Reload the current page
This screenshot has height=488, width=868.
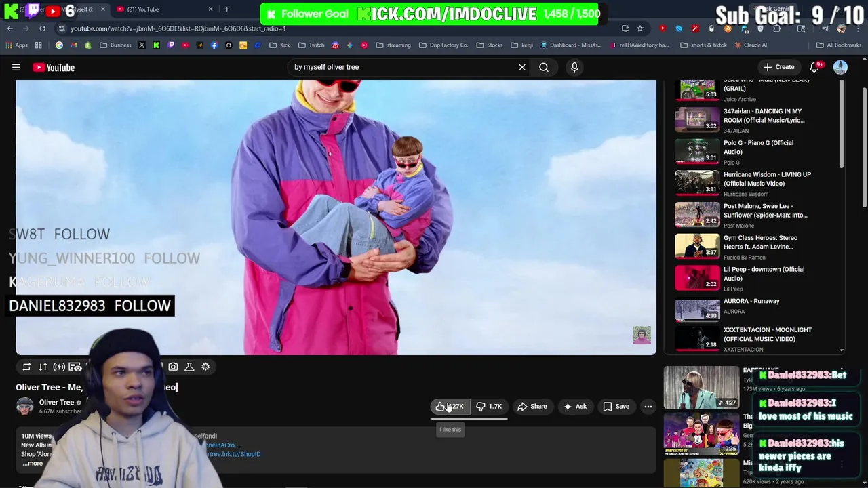point(42,28)
